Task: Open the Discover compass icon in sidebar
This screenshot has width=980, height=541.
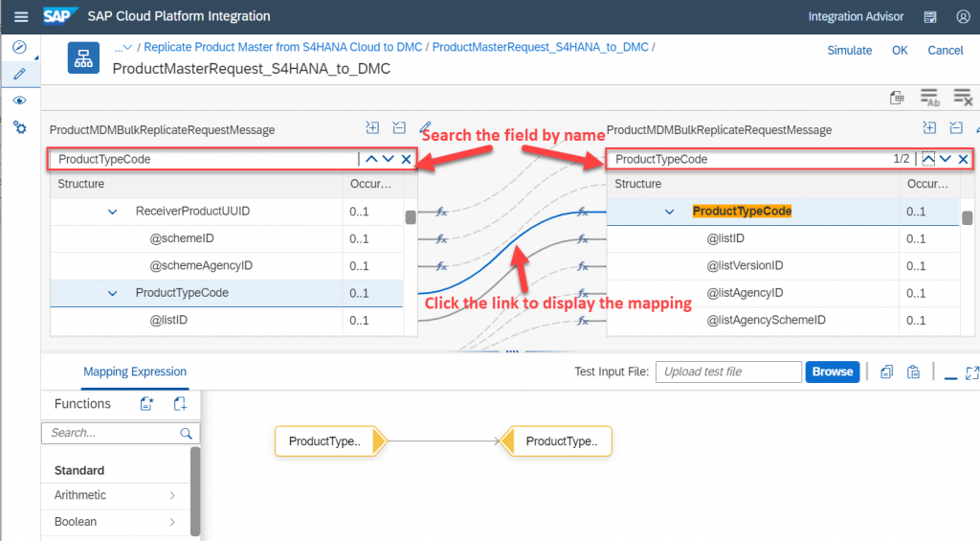Action: [x=20, y=47]
